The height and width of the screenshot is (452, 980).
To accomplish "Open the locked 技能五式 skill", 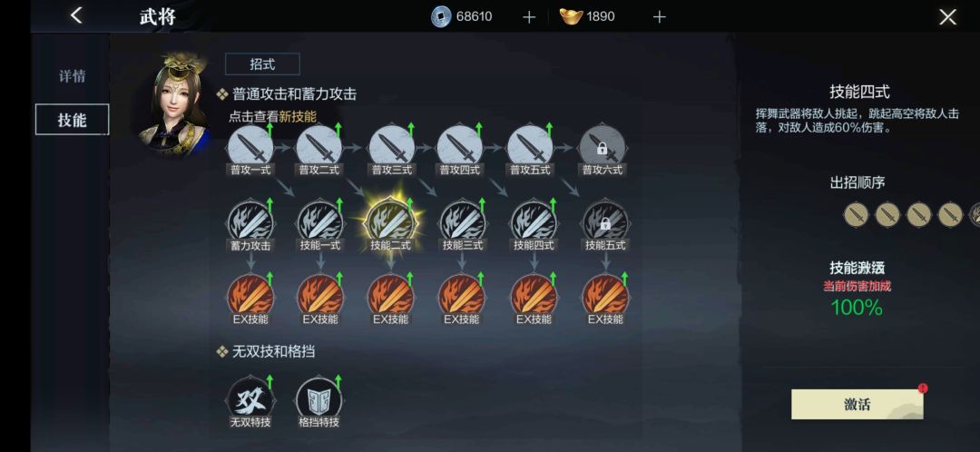I will click(x=605, y=222).
